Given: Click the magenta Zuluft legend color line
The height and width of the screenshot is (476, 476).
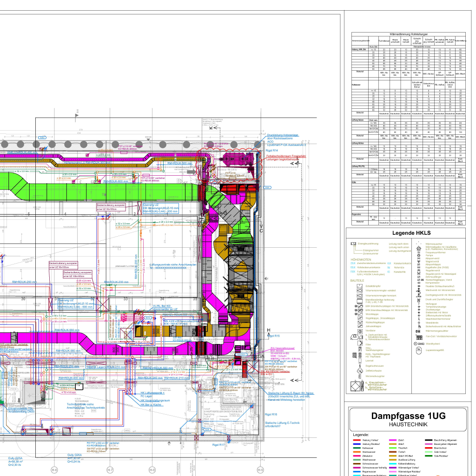Looking at the screenshot, I should pyautogui.click(x=393, y=440).
